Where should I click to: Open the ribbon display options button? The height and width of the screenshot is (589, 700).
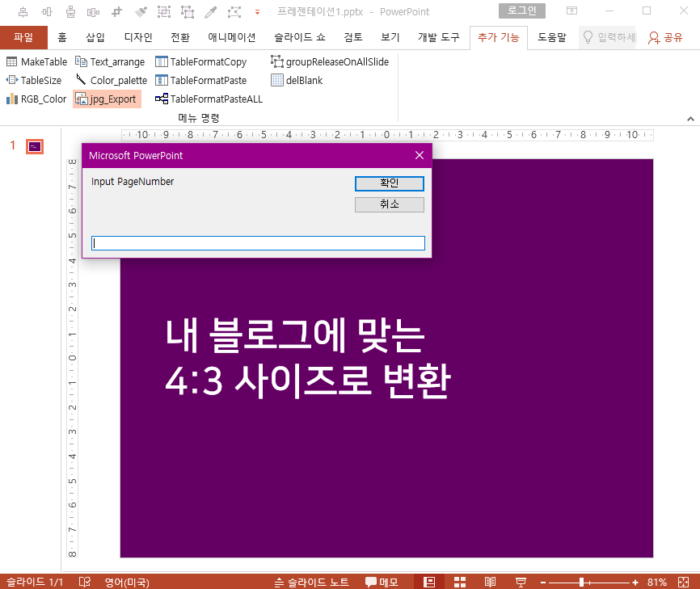(x=571, y=11)
